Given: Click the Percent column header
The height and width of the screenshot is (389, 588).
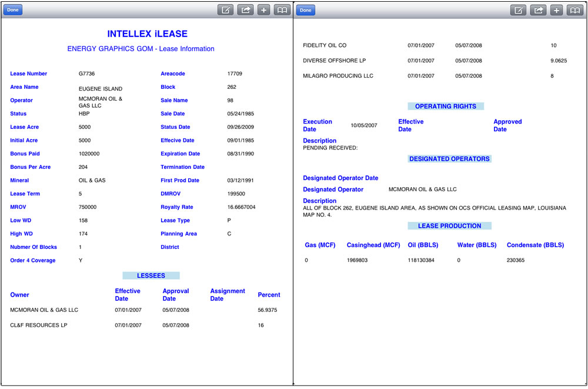Looking at the screenshot, I should pyautogui.click(x=269, y=295).
